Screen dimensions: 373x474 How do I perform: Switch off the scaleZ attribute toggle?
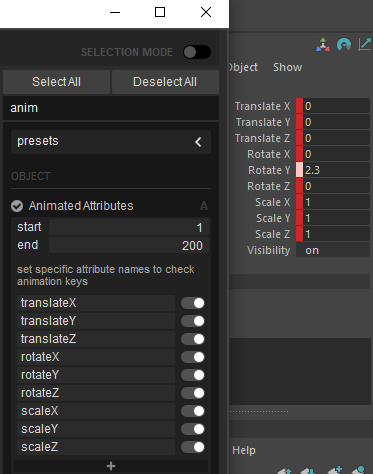pyautogui.click(x=193, y=447)
